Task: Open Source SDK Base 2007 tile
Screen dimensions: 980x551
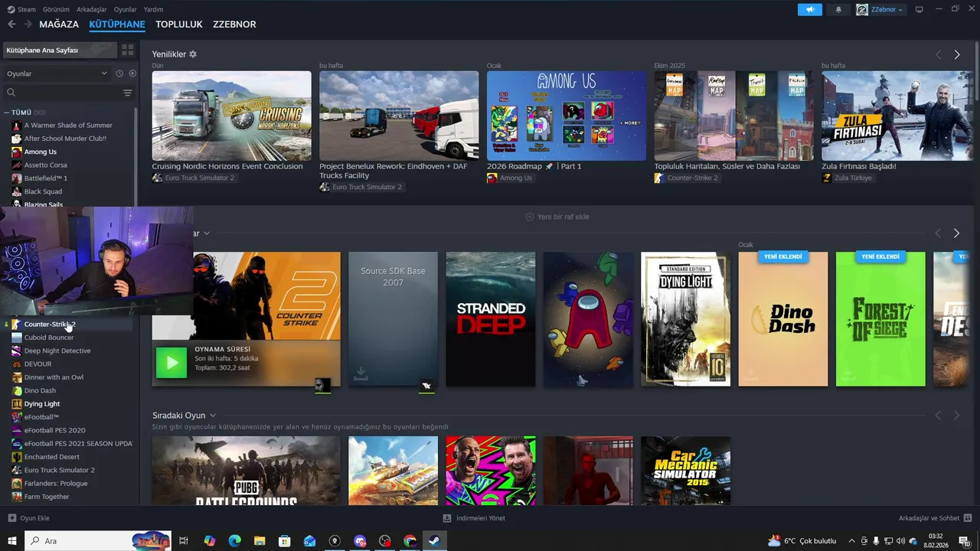Action: [393, 319]
